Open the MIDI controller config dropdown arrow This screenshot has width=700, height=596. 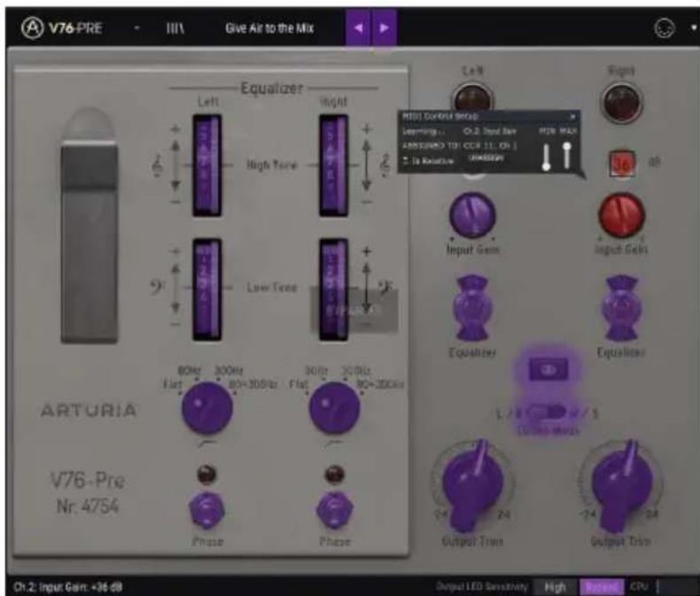point(693,27)
